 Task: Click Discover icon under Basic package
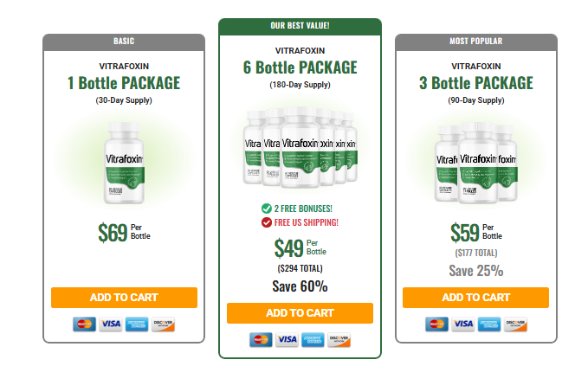163,324
